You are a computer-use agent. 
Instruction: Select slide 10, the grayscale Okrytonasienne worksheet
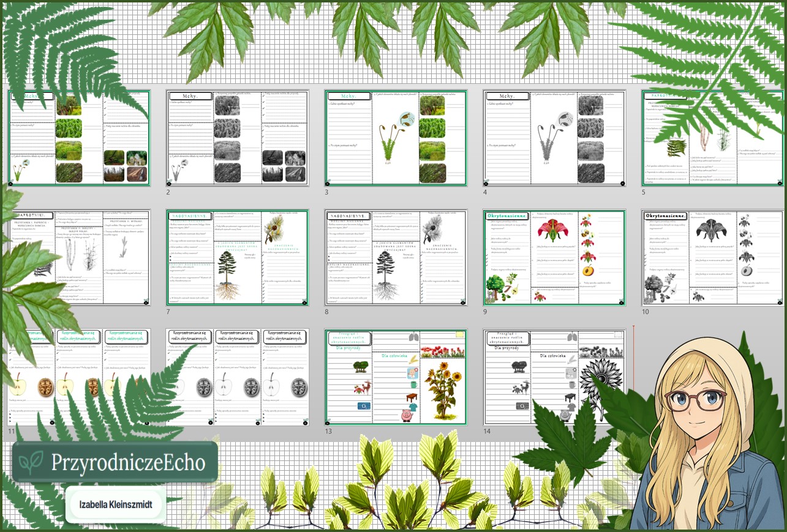(712, 257)
